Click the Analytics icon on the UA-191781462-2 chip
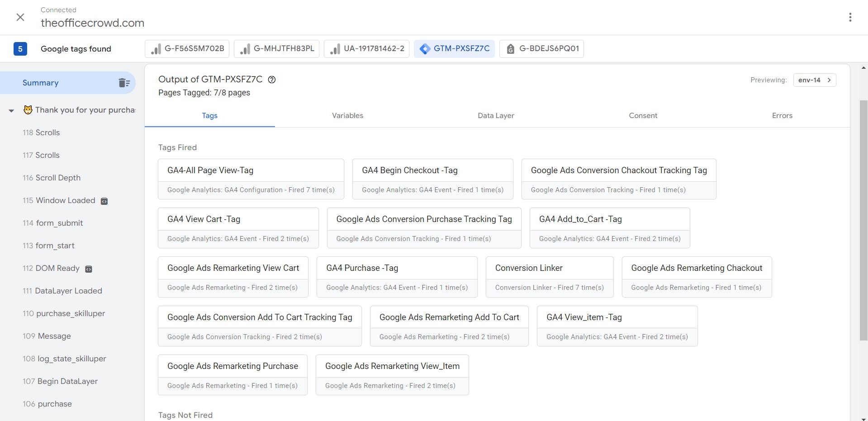The height and width of the screenshot is (421, 868). click(x=335, y=48)
